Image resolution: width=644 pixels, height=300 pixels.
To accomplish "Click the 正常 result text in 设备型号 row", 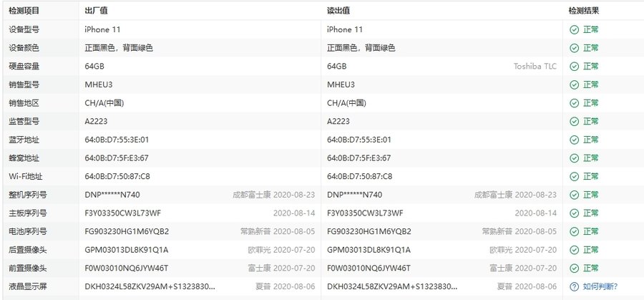I will pos(590,29).
